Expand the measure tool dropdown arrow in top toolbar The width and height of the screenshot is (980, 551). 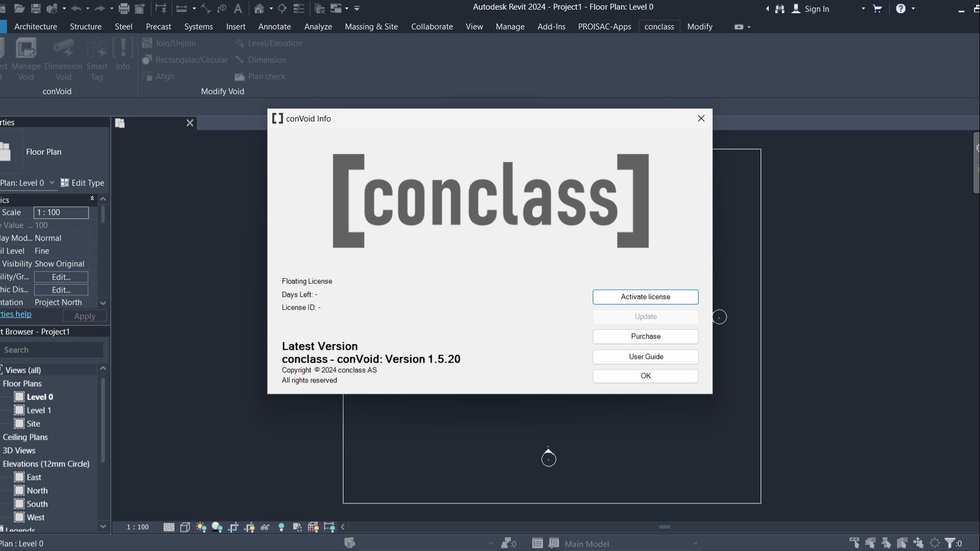(194, 9)
